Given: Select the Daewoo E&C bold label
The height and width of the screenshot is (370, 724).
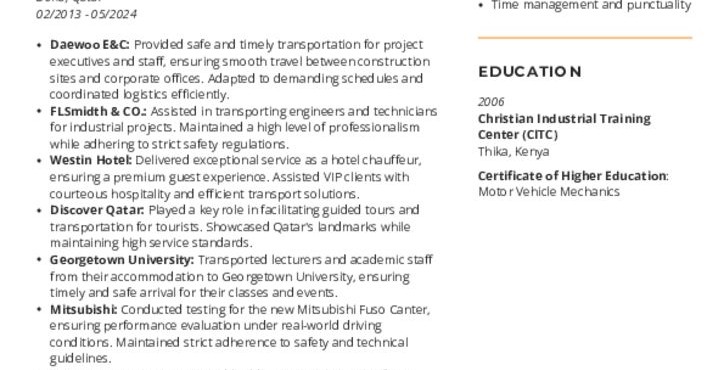Looking at the screenshot, I should [90, 45].
